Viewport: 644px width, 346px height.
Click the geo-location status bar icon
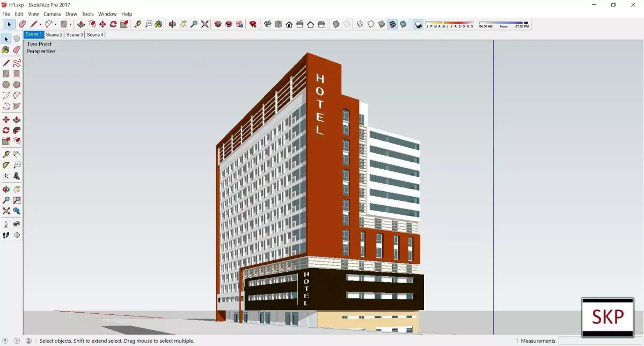(6, 341)
